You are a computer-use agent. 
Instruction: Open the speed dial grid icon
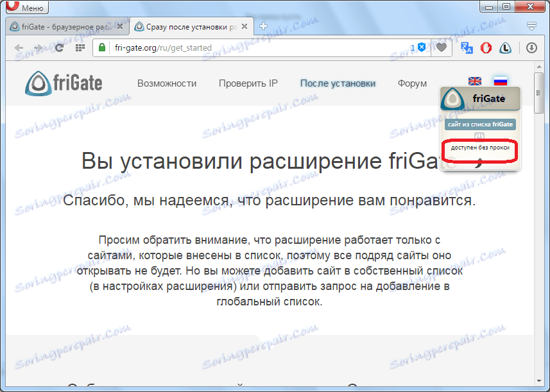click(x=80, y=47)
